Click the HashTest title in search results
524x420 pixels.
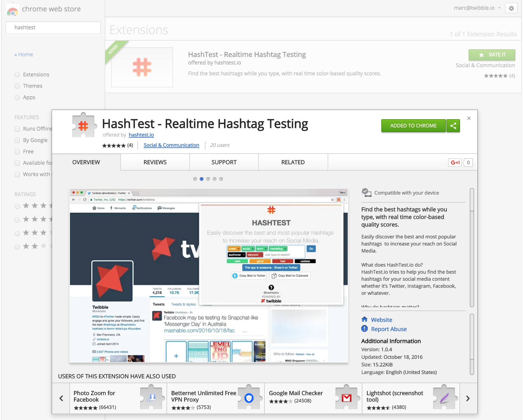click(x=247, y=54)
